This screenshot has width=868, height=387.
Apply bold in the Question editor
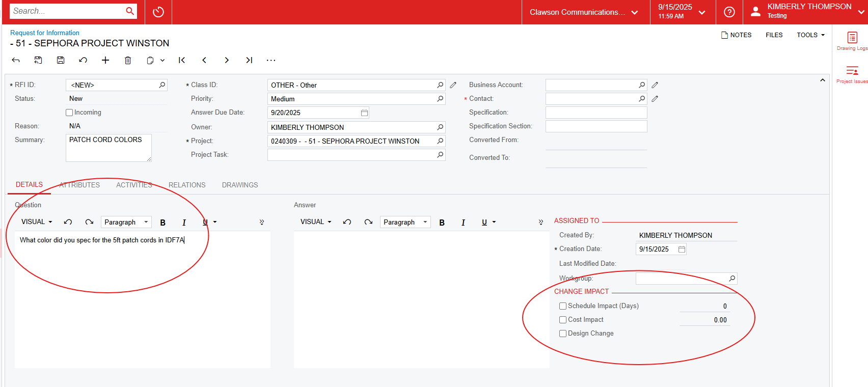163,223
